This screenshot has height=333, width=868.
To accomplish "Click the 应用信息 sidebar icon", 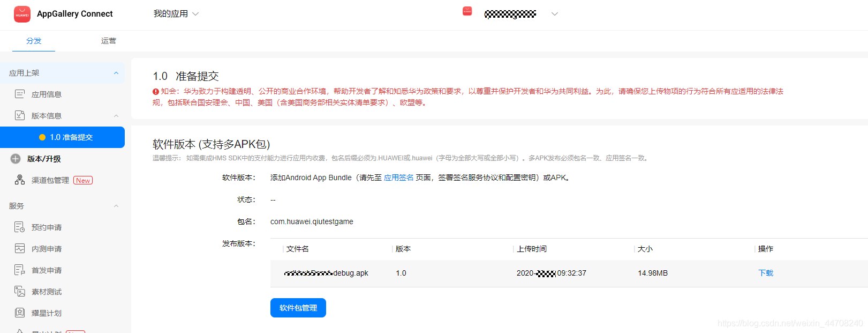I will (20, 94).
